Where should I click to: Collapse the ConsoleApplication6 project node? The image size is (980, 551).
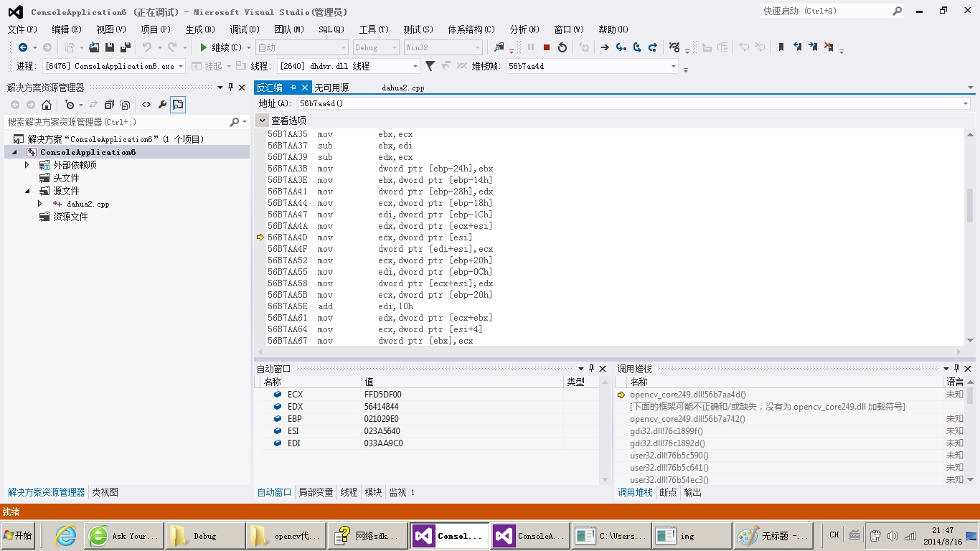coord(14,152)
